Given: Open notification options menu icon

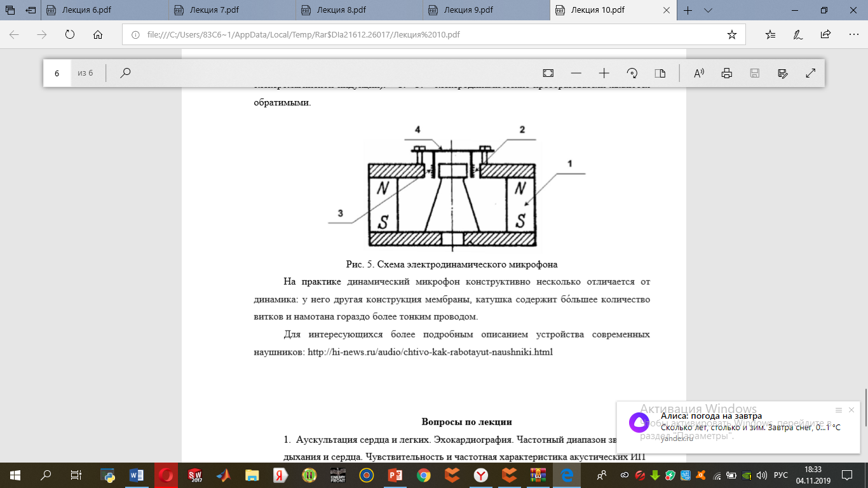Looking at the screenshot, I should (x=838, y=410).
